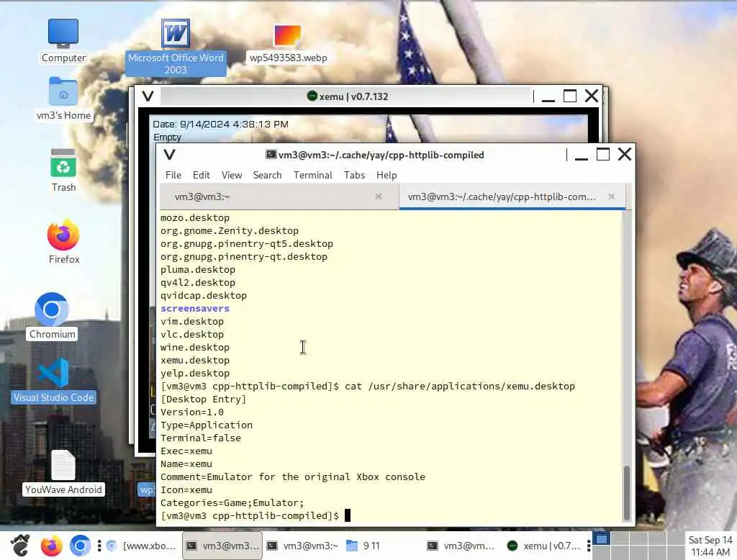Click the xemu | v0.7... taskbar entry
737x560 pixels.
click(x=543, y=546)
